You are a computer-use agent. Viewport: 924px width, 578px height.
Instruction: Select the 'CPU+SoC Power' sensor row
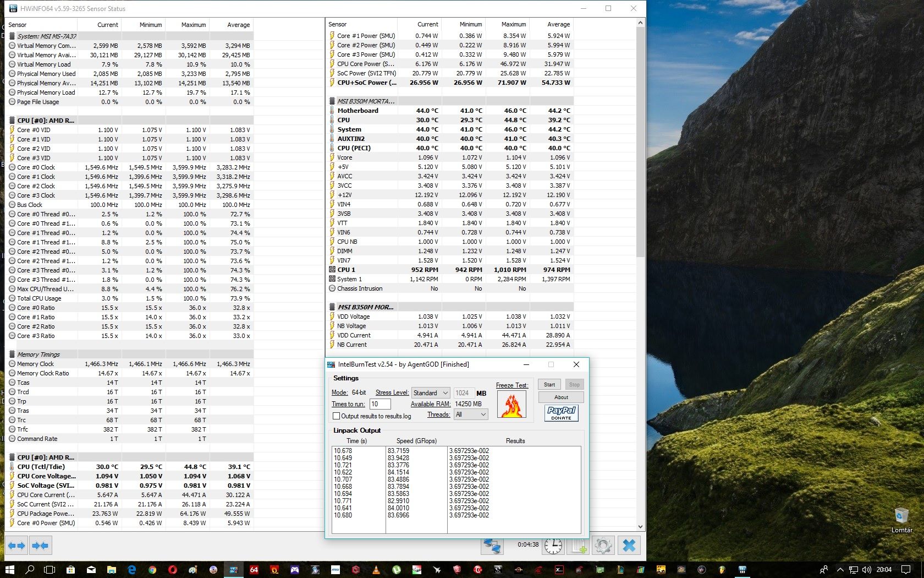(450, 83)
